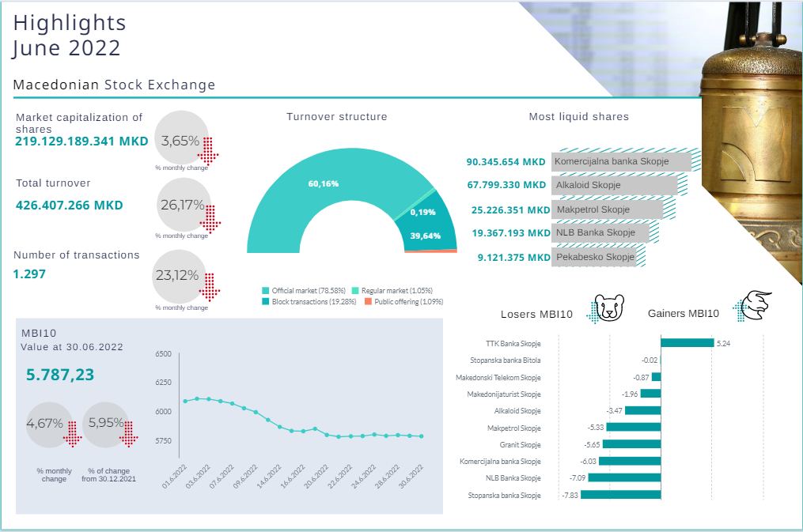Click the Macedonian Stock Exchange heading
The height and width of the screenshot is (532, 803).
(x=115, y=85)
